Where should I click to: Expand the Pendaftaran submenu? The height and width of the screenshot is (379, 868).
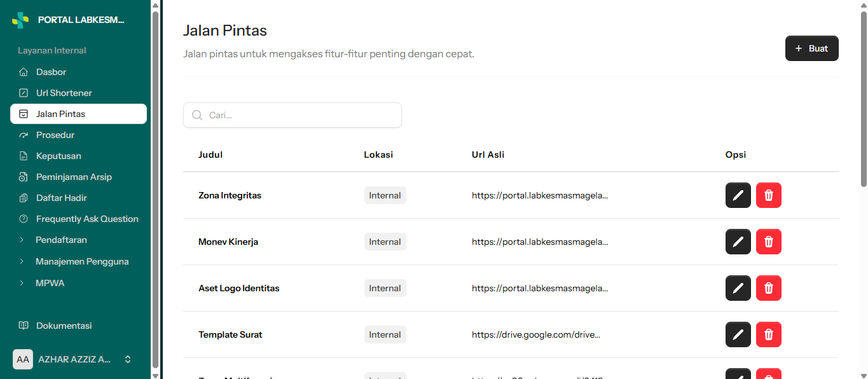79,240
